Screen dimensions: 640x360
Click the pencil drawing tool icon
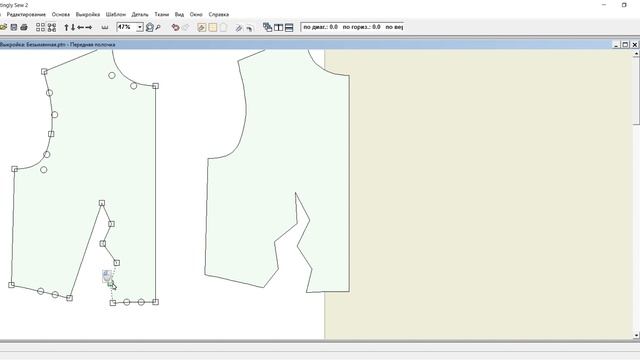(x=239, y=27)
